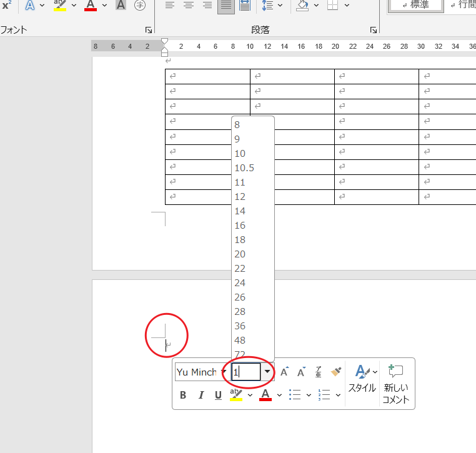Select font size 24 from the list

coord(240,283)
